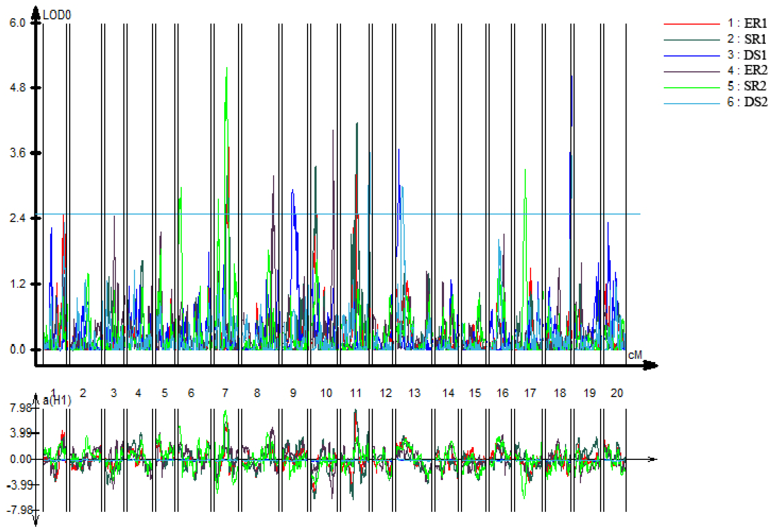Click chromosome label 13 below the plot

(414, 393)
